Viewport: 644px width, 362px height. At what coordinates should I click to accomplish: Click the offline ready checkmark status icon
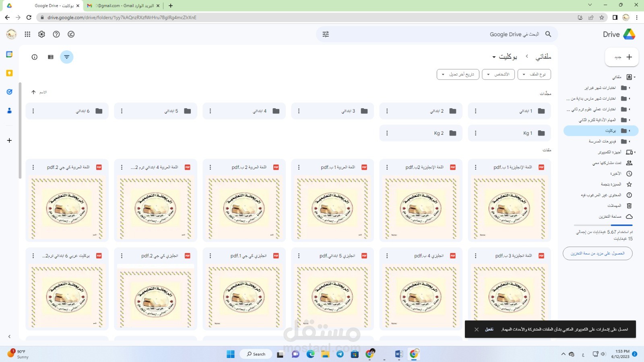[71, 34]
